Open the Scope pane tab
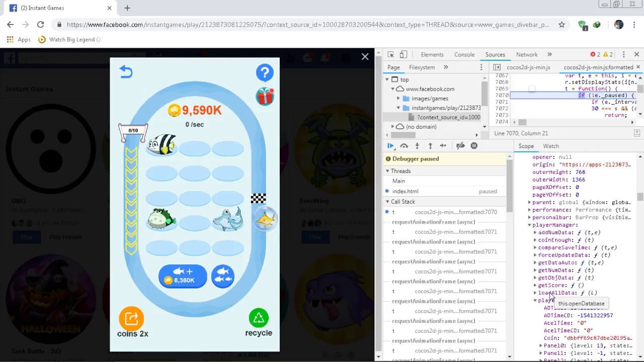The image size is (644, 362). point(526,146)
